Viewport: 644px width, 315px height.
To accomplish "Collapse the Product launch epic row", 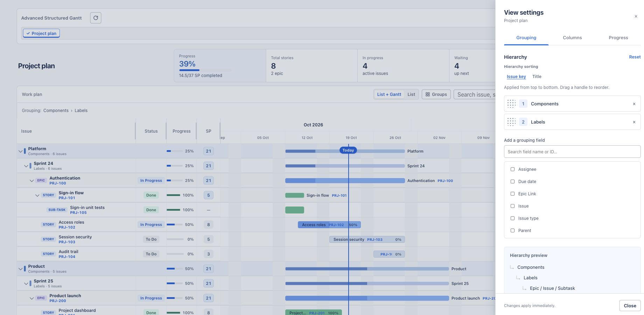I will click(x=31, y=298).
